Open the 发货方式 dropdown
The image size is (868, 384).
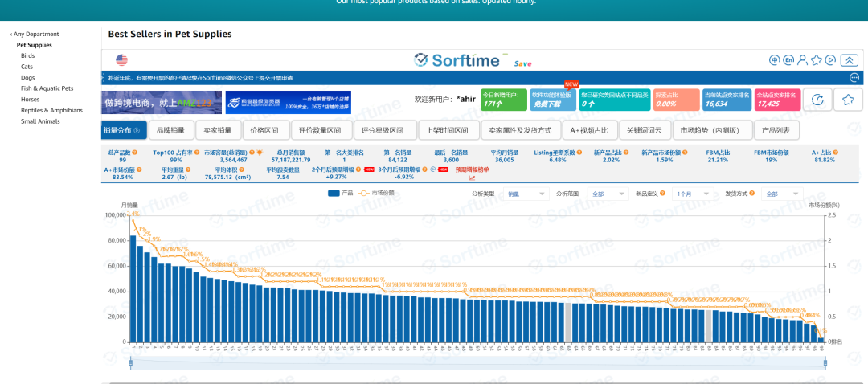point(783,194)
